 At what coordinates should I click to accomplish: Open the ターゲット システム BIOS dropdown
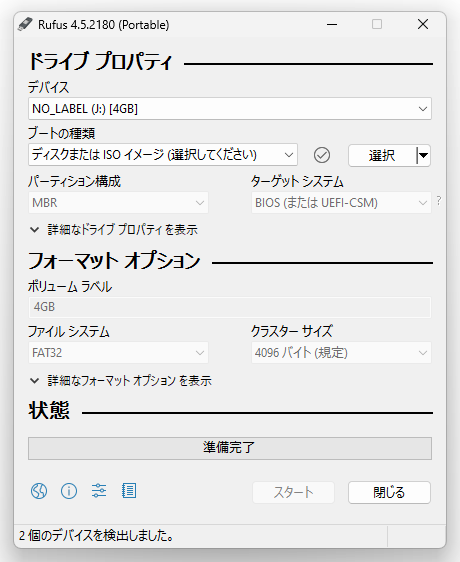(x=341, y=203)
